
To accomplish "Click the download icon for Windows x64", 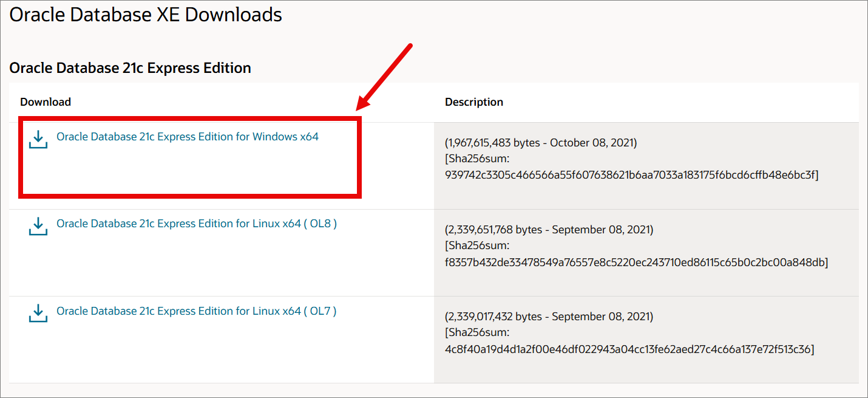I will coord(38,139).
